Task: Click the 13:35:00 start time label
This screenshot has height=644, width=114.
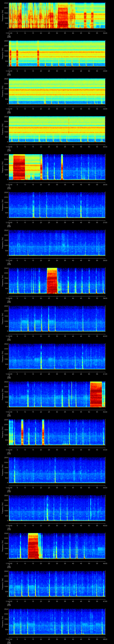Action: 9,184
